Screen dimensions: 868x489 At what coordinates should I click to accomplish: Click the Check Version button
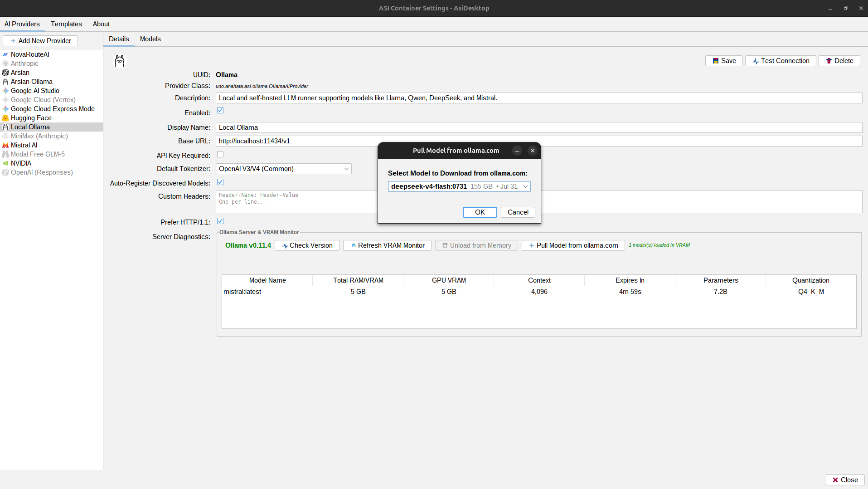click(x=307, y=245)
